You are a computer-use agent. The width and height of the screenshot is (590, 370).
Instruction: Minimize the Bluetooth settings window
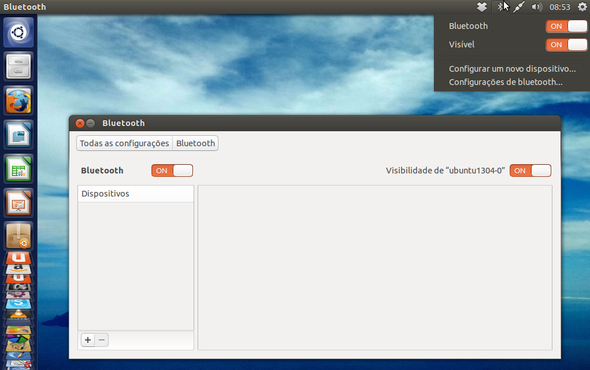90,123
